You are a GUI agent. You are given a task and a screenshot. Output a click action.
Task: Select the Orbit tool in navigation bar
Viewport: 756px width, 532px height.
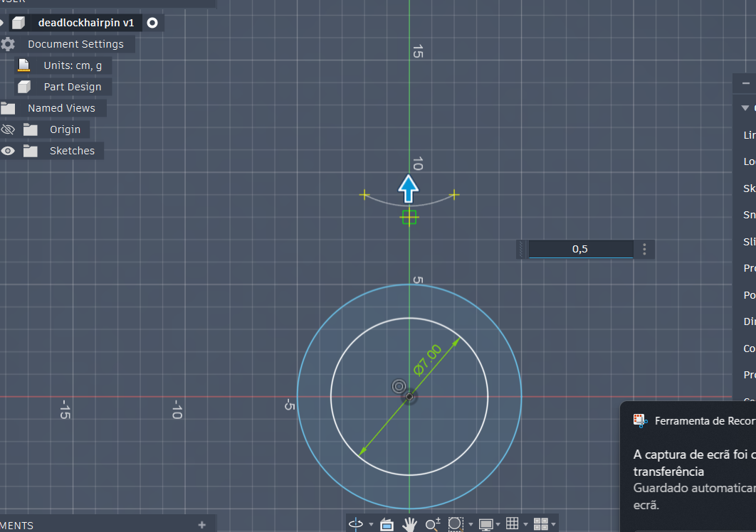[356, 523]
